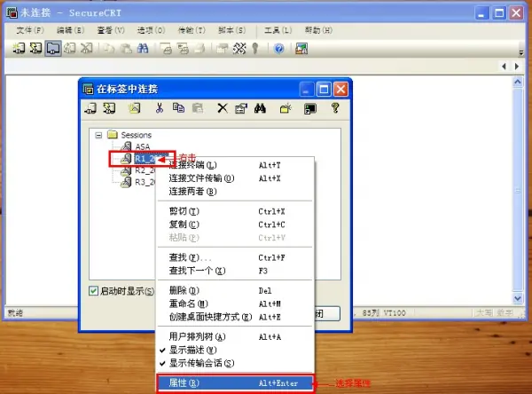Choose 用户排列树(A) in the context menu
532x394 pixels.
pos(235,336)
